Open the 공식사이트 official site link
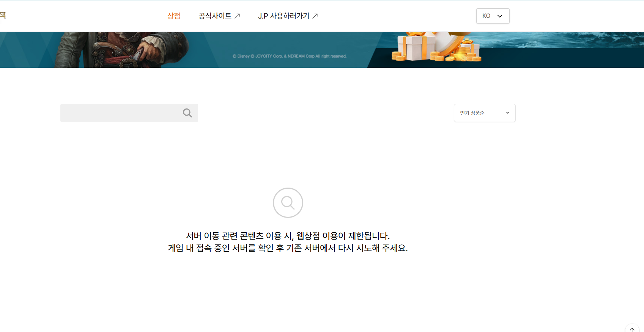 click(215, 16)
